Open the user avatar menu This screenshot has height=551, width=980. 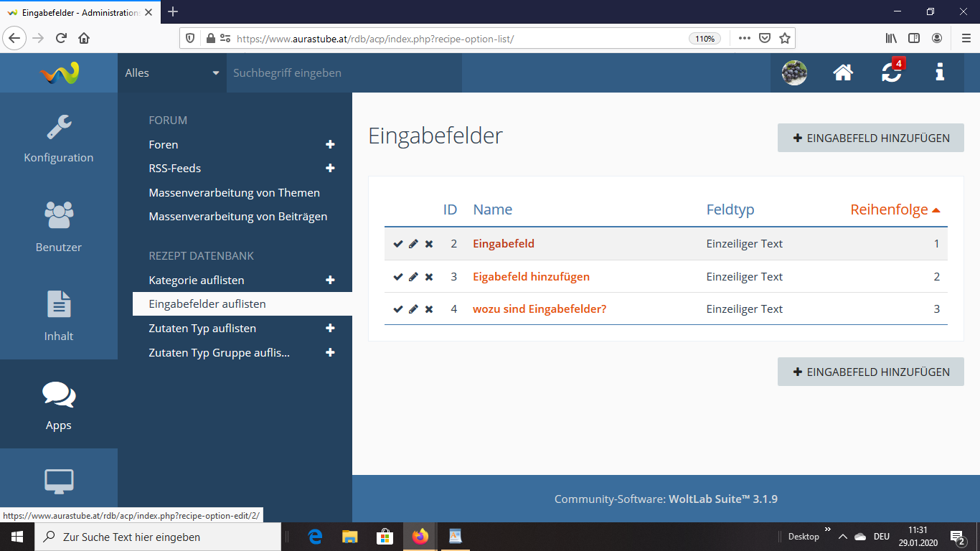(x=794, y=72)
